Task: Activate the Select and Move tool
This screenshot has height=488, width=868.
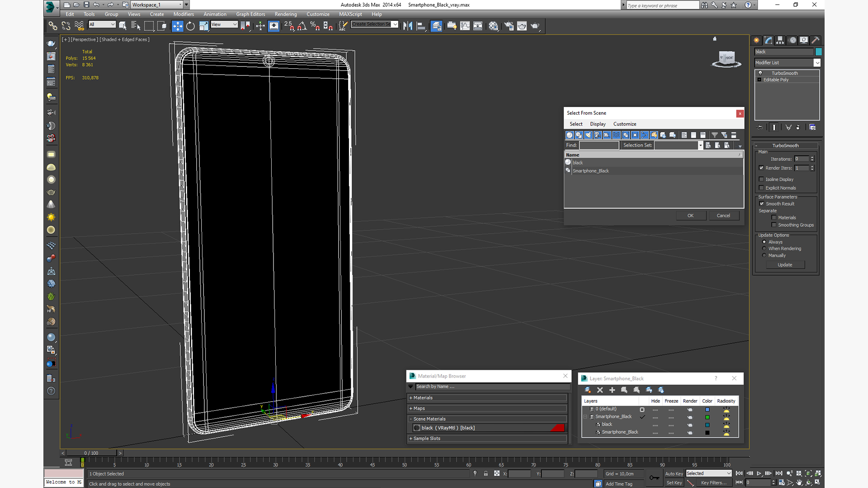Action: [x=177, y=26]
